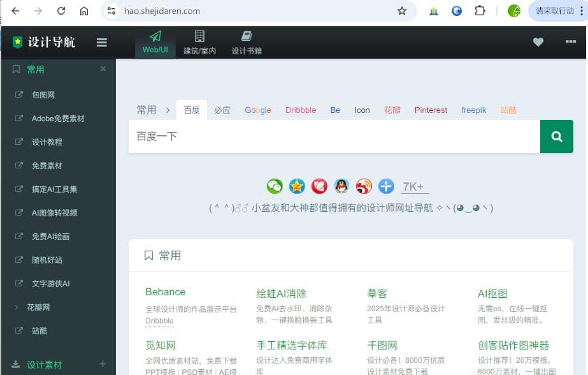Click the green search magnifier button

(556, 136)
